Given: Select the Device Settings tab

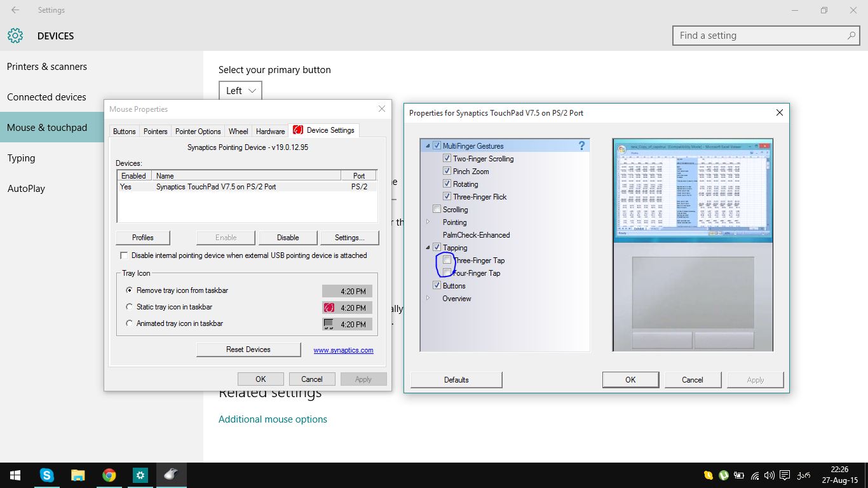Looking at the screenshot, I should click(x=324, y=130).
